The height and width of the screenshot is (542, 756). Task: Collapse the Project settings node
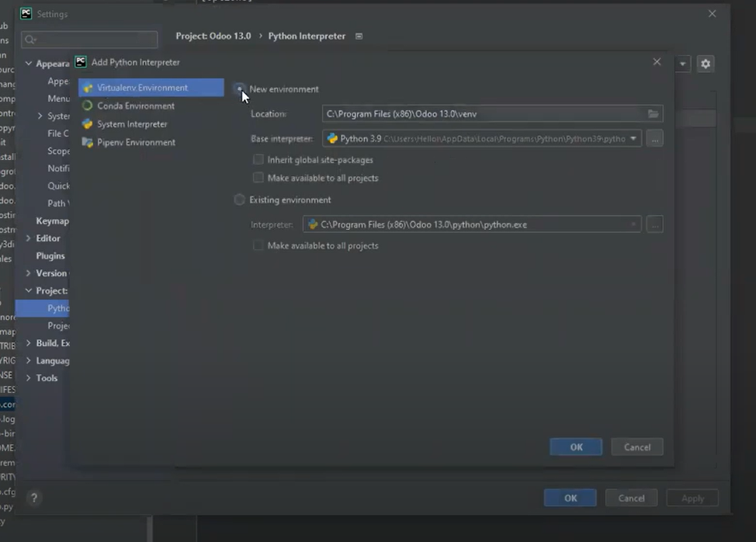coord(29,290)
